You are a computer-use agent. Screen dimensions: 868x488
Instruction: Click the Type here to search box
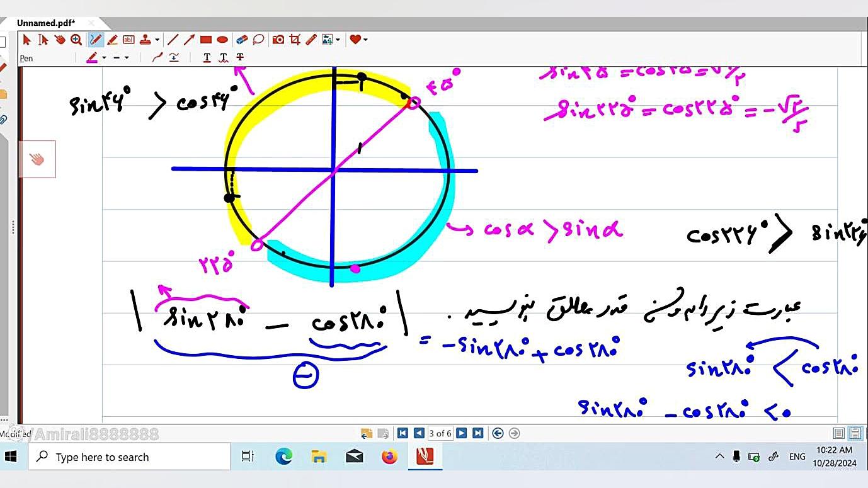(129, 457)
